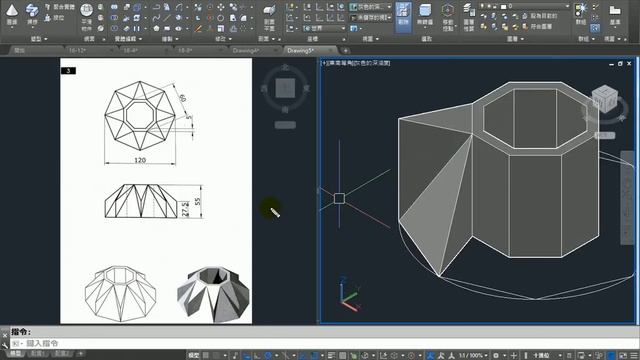The height and width of the screenshot is (360, 640).
Task: Click the No Filter (無篩選) selection icon
Action: tap(424, 11)
